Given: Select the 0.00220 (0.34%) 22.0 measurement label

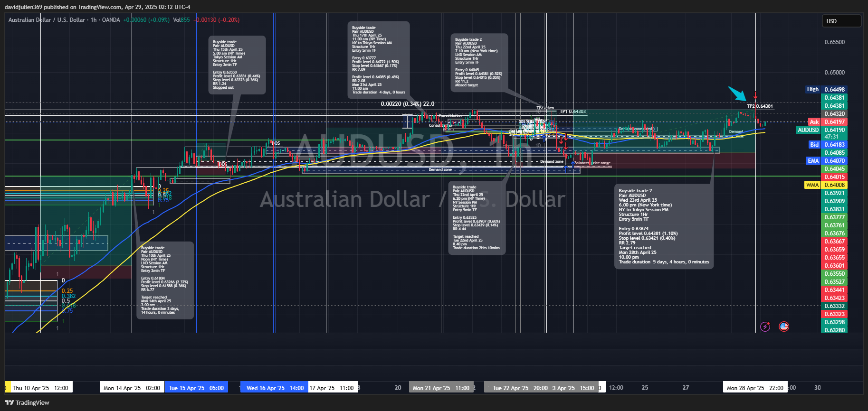Looking at the screenshot, I should (x=408, y=104).
